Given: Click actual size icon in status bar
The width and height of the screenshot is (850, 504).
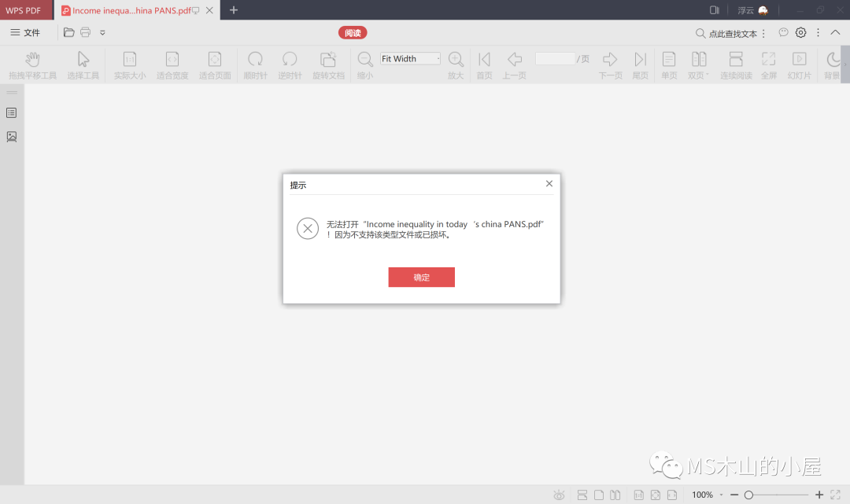Looking at the screenshot, I should click(638, 495).
